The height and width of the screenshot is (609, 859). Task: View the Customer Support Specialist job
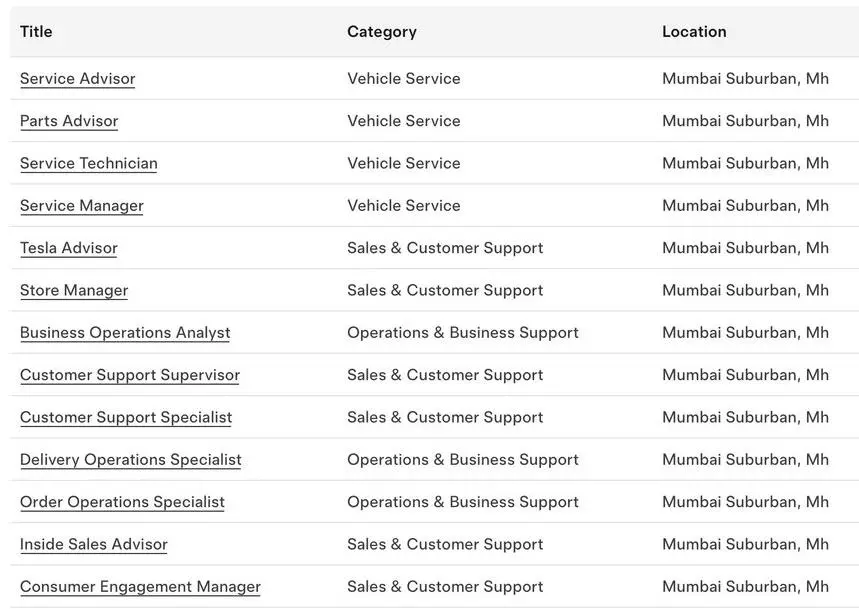[x=126, y=417]
